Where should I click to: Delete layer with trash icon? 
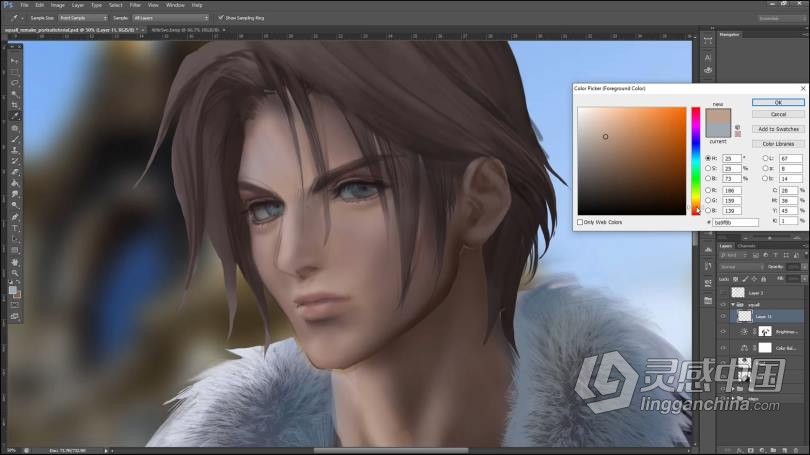click(796, 450)
